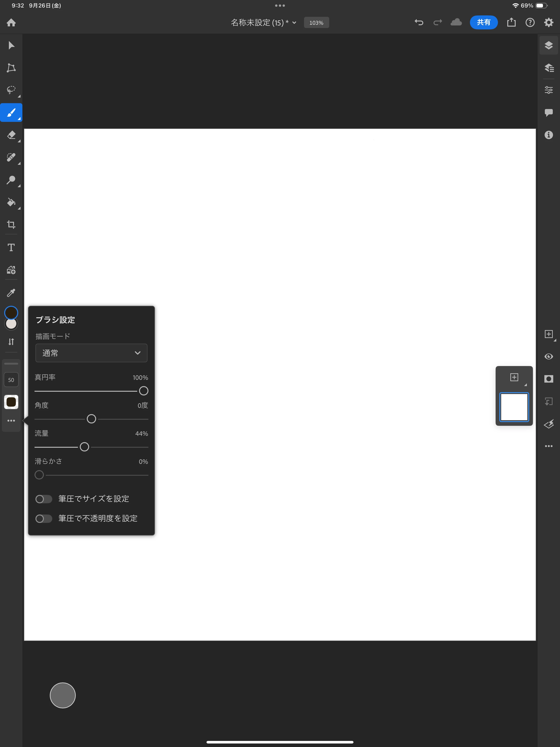Select the Eraser tool
The width and height of the screenshot is (560, 747).
(11, 135)
